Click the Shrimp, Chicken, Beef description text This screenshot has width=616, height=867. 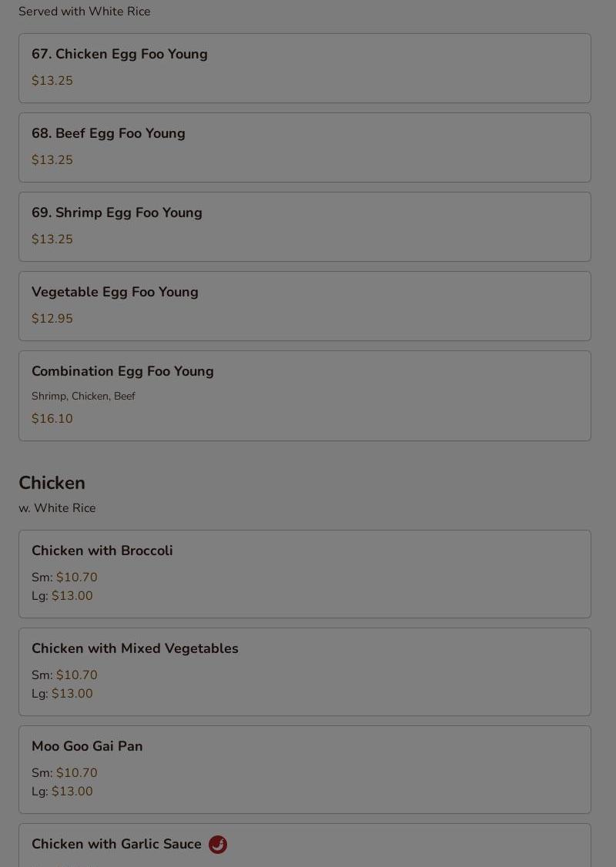coord(83,396)
